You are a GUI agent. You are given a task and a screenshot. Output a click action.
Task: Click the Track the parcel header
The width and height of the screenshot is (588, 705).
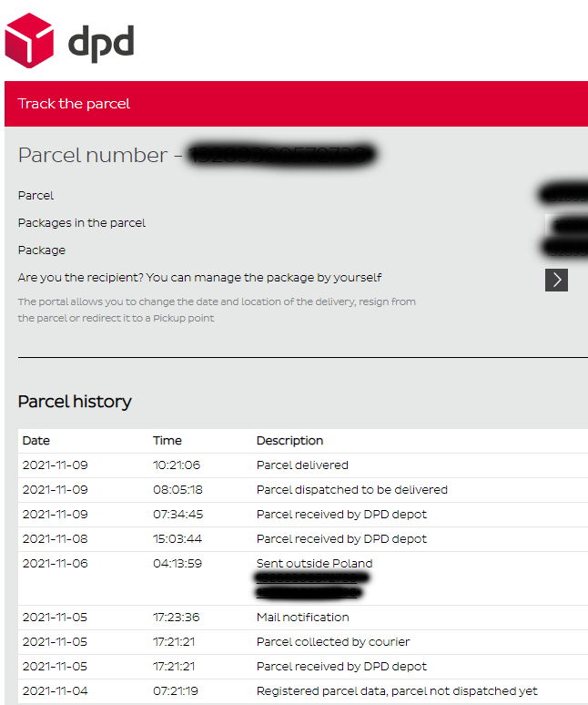74,104
